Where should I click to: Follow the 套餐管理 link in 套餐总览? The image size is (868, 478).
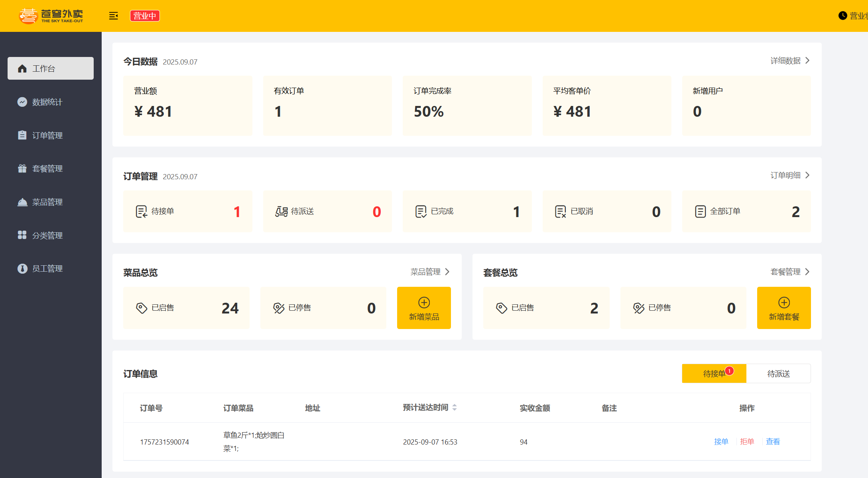pyautogui.click(x=785, y=272)
